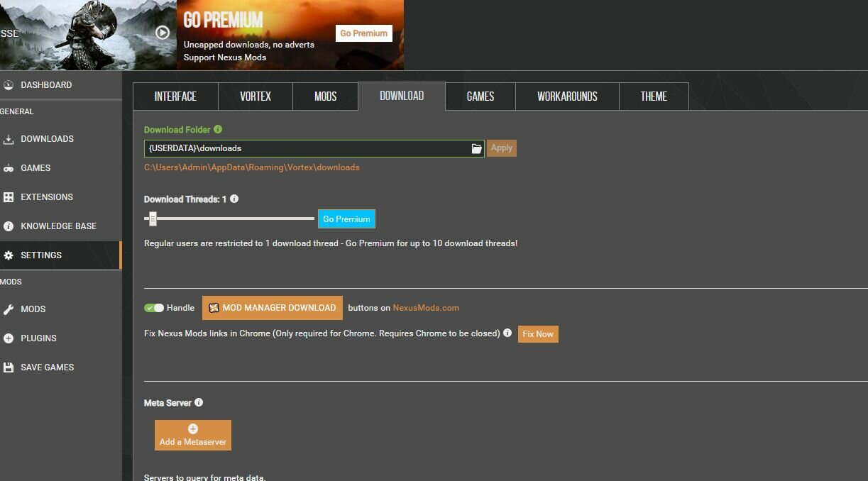Screen dimensions: 868x481
Task: Open the Theme settings tab
Action: click(654, 96)
